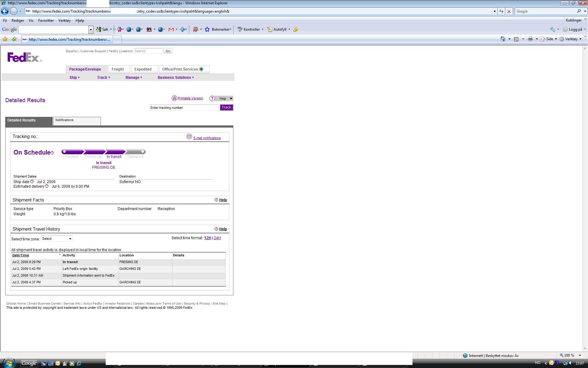The height and width of the screenshot is (368, 588).
Task: Click the colorful pinwheel icon on Google toolbar
Action: [119, 29]
